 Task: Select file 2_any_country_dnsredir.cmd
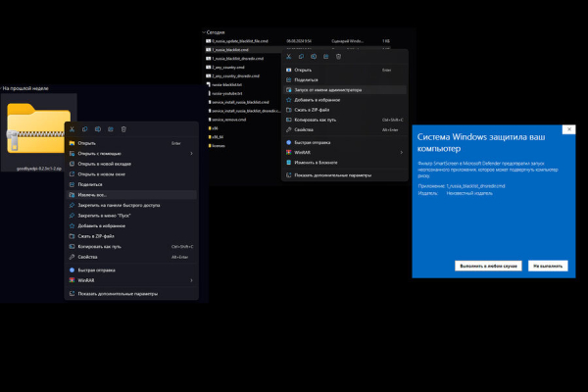(x=233, y=75)
